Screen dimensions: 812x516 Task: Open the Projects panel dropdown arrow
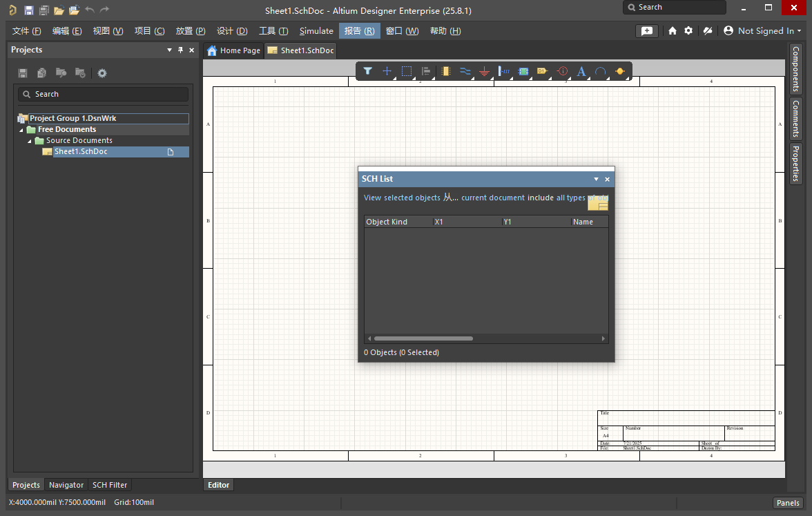coord(169,50)
